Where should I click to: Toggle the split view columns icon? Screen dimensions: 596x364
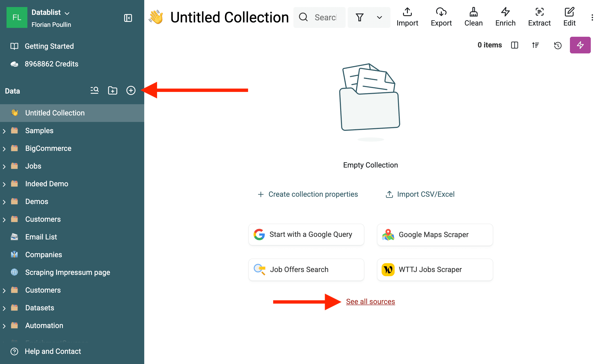point(514,45)
